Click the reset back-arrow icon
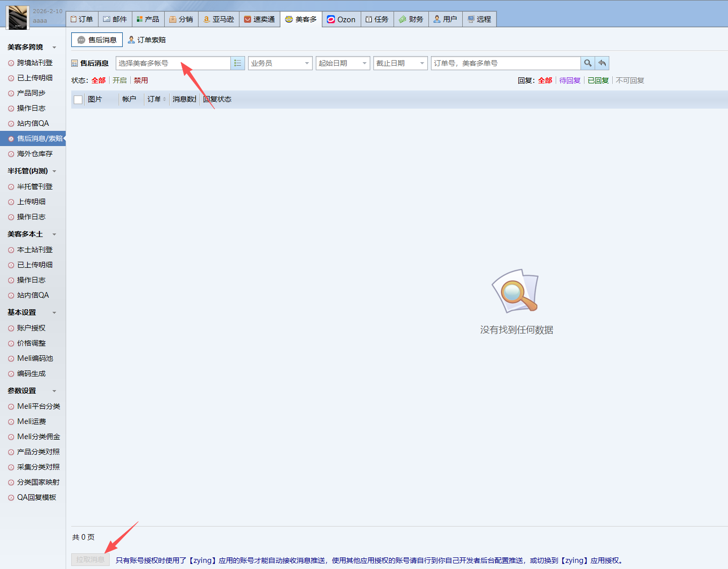 (602, 63)
